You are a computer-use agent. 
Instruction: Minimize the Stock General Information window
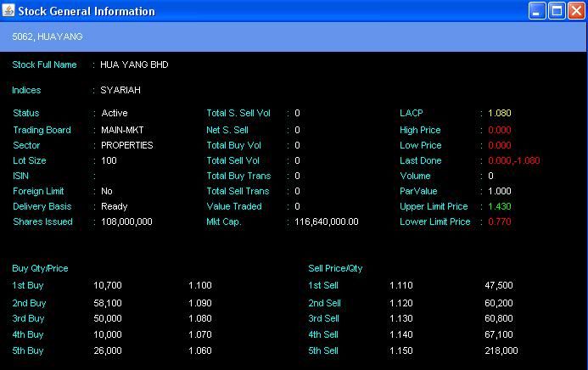(x=537, y=11)
